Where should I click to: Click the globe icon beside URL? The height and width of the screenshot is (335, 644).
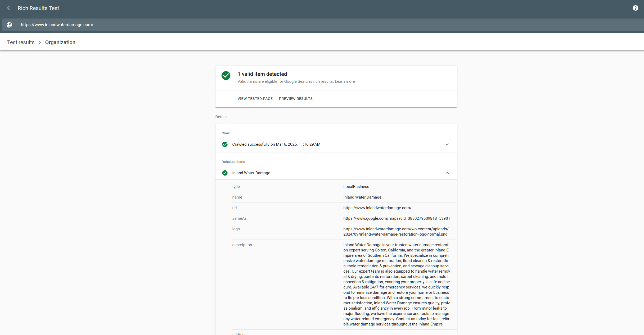click(x=9, y=25)
